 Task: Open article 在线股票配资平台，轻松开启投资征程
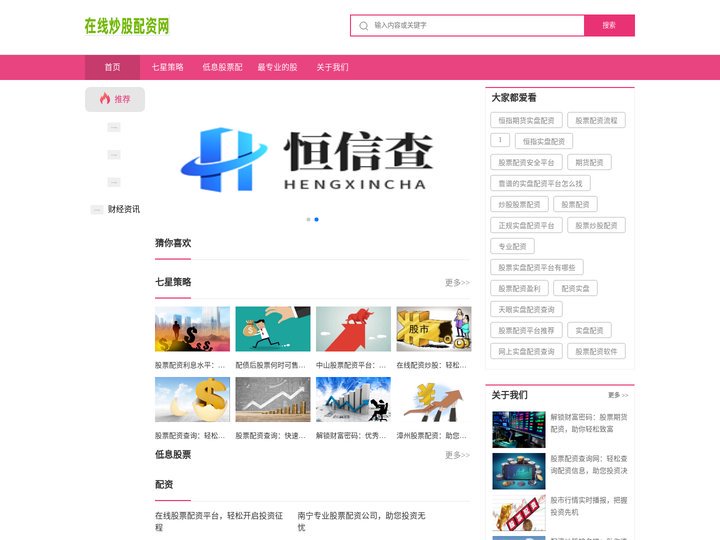pyautogui.click(x=219, y=521)
